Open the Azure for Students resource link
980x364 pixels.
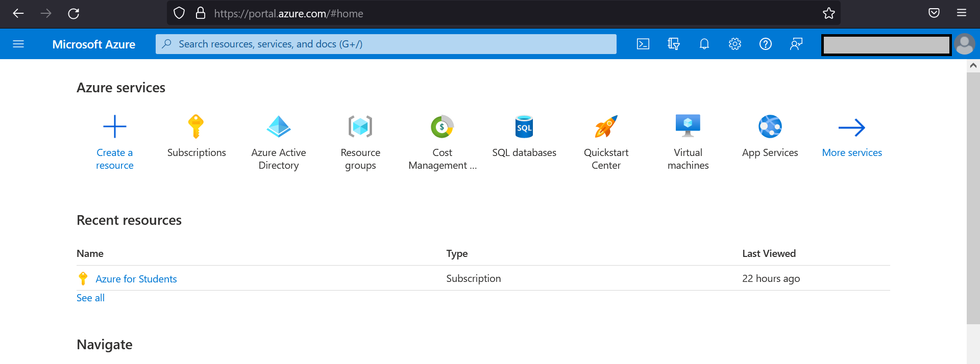coord(136,279)
